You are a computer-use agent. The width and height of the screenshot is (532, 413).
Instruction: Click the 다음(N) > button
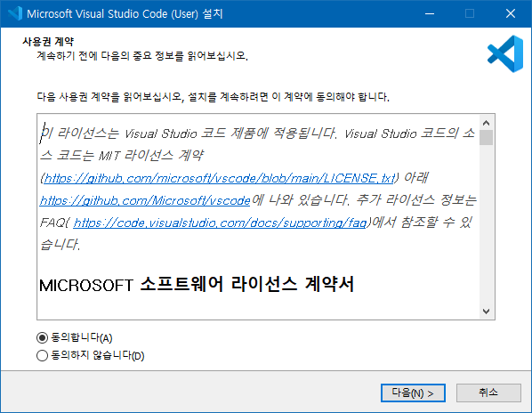tap(413, 393)
